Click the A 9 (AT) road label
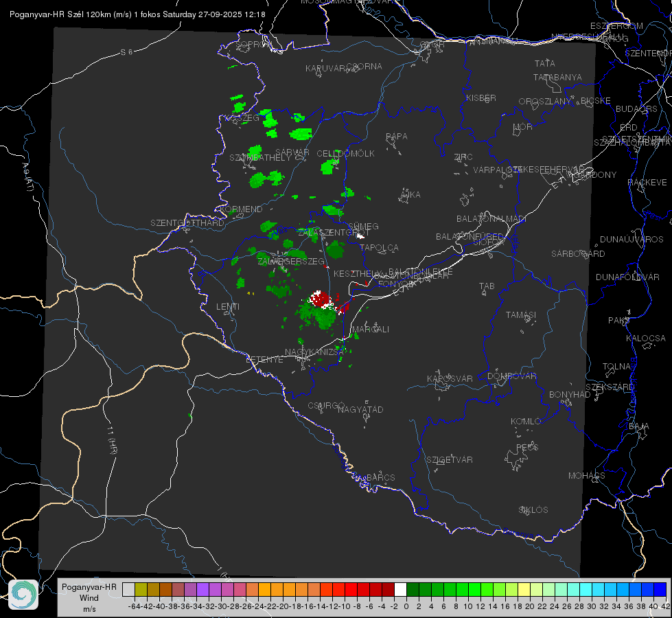The height and width of the screenshot is (618, 672). point(28,177)
